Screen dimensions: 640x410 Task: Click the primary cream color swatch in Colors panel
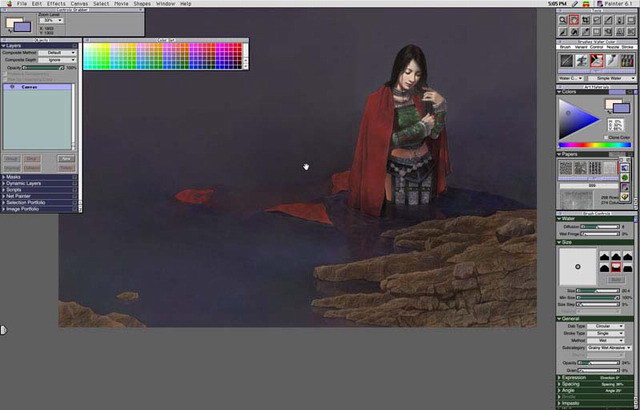pyautogui.click(x=611, y=102)
